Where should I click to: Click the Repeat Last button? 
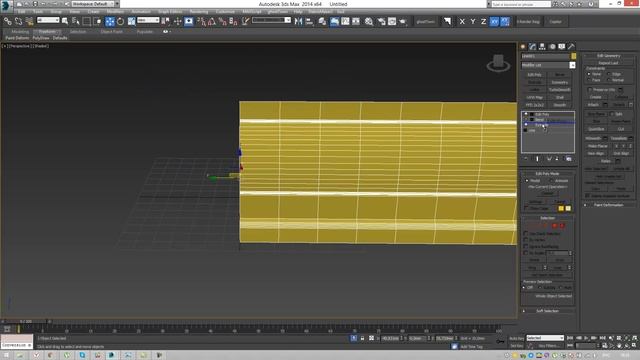[609, 63]
